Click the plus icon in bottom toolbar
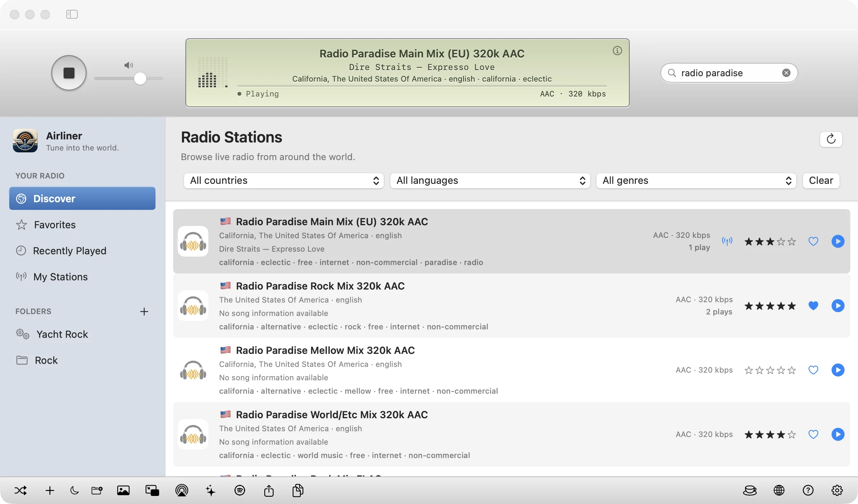The width and height of the screenshot is (858, 504). (50, 490)
